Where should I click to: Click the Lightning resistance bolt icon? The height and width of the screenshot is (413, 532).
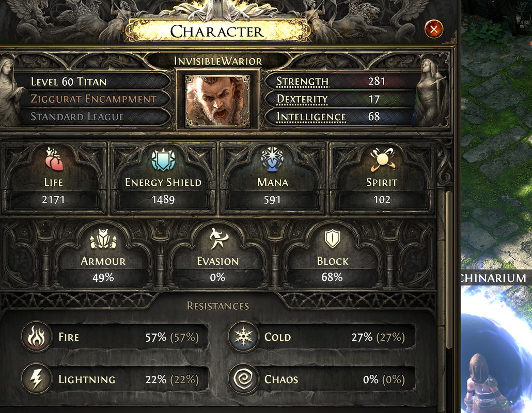pos(36,379)
